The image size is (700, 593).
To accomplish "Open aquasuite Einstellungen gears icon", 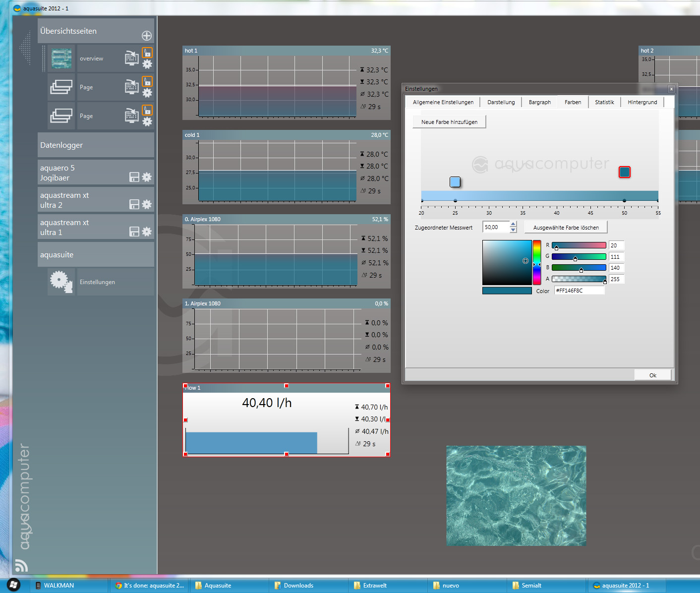I will pyautogui.click(x=61, y=282).
